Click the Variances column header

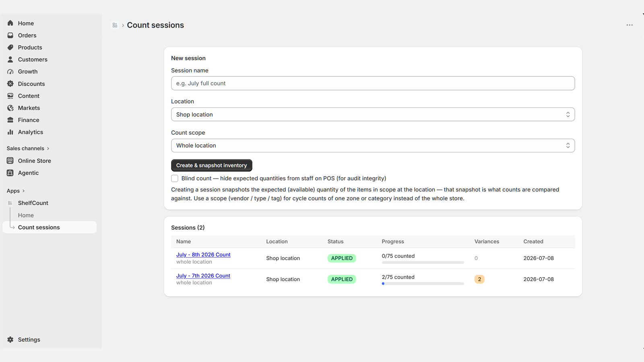tap(487, 241)
